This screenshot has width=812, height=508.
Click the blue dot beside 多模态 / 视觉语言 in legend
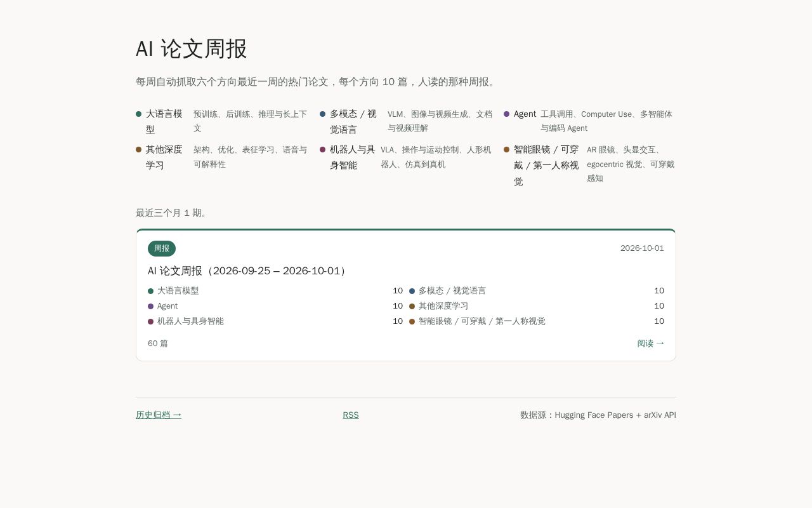pos(322,114)
